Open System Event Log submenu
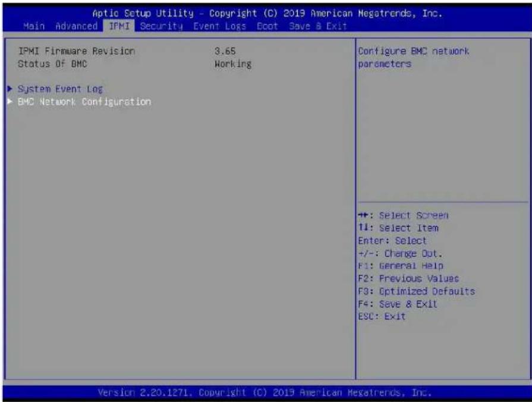The image size is (532, 402). click(60, 89)
